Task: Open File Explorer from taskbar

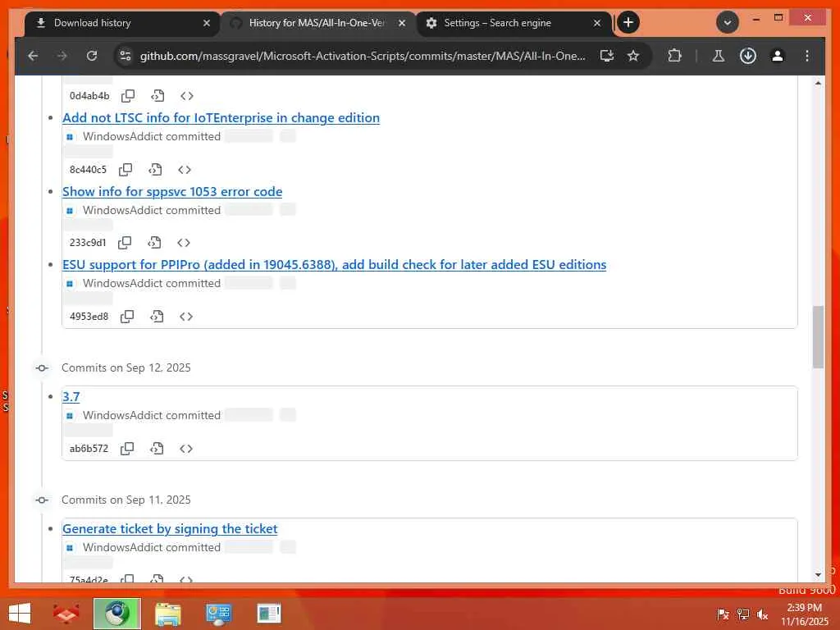Action: point(167,614)
